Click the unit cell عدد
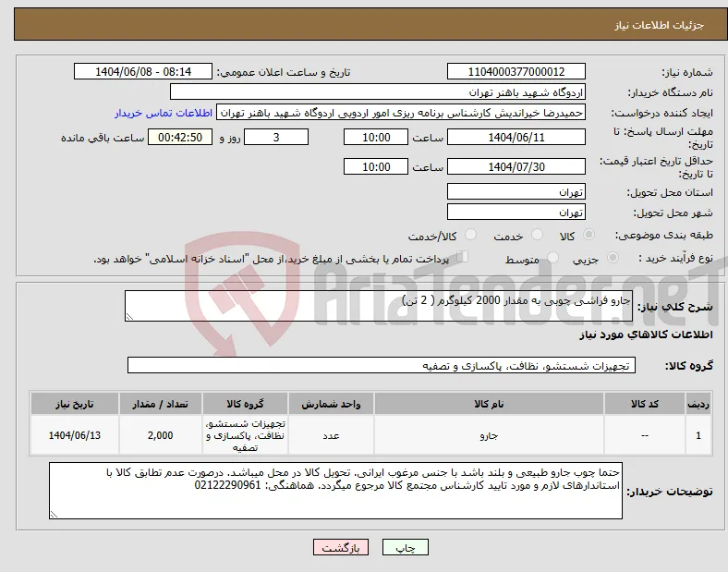 click(x=331, y=435)
